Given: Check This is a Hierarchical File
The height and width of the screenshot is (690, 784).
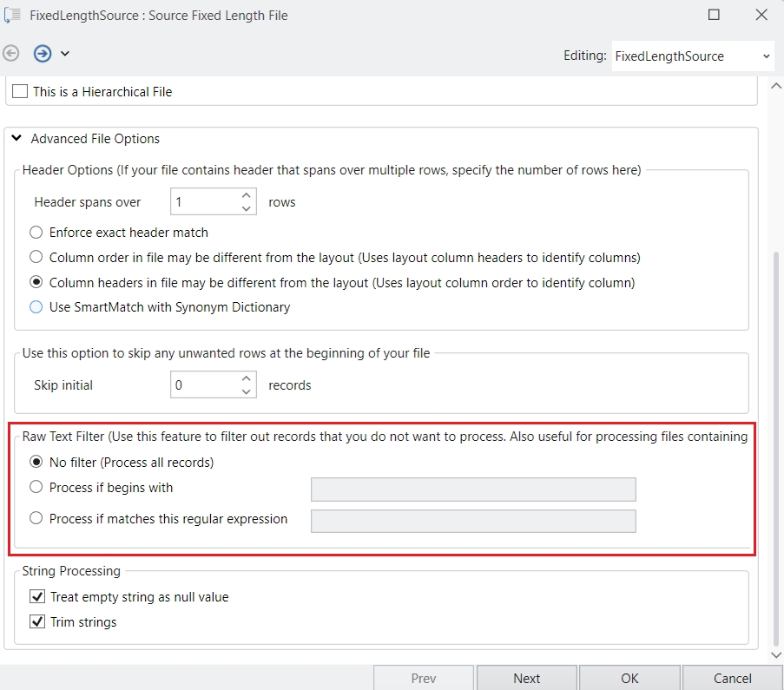Looking at the screenshot, I should point(20,91).
